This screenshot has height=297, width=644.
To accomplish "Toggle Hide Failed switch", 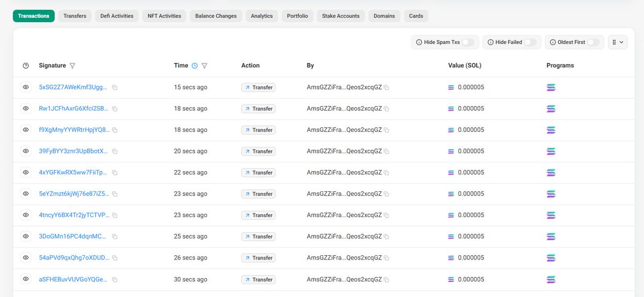I will tap(530, 42).
